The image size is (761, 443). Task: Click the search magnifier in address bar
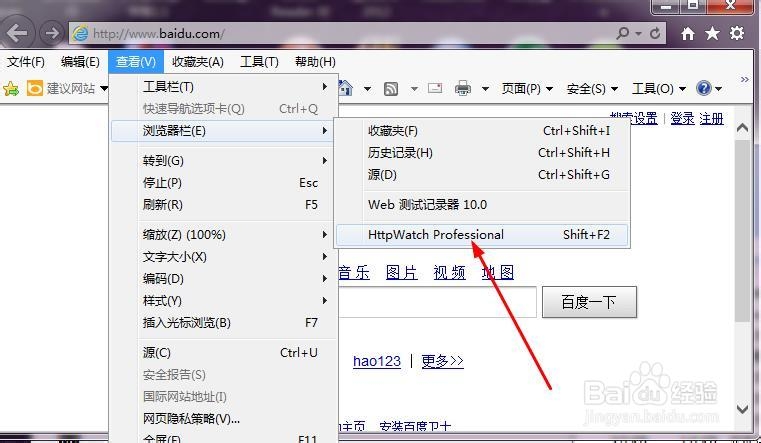coord(623,33)
